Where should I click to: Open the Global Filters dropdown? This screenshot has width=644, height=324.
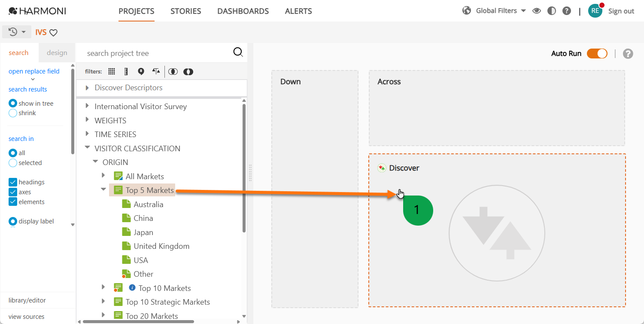(x=523, y=11)
